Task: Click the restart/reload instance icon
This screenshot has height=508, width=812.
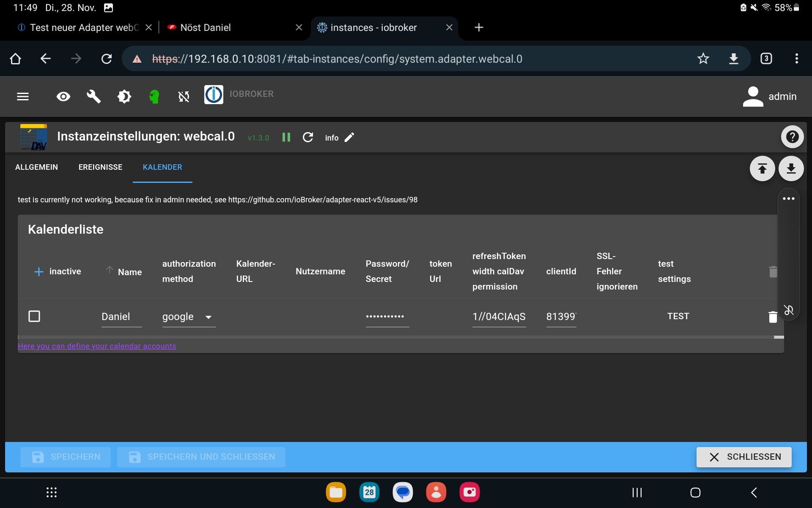Action: pos(307,138)
